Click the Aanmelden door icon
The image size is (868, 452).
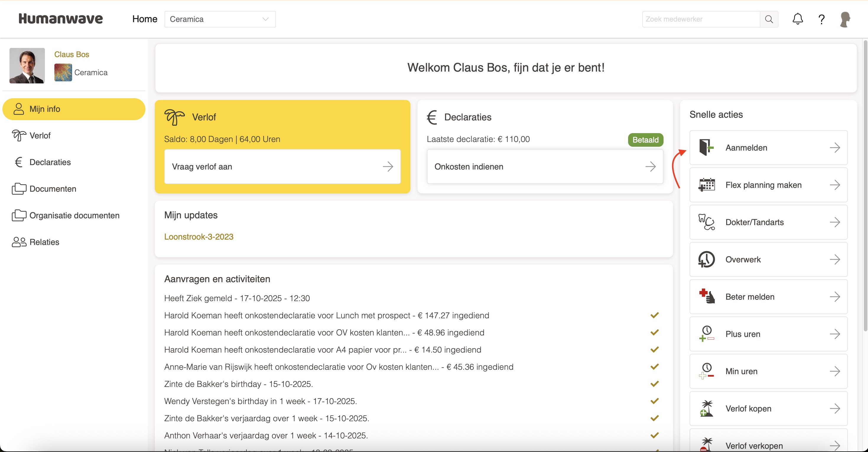click(706, 147)
